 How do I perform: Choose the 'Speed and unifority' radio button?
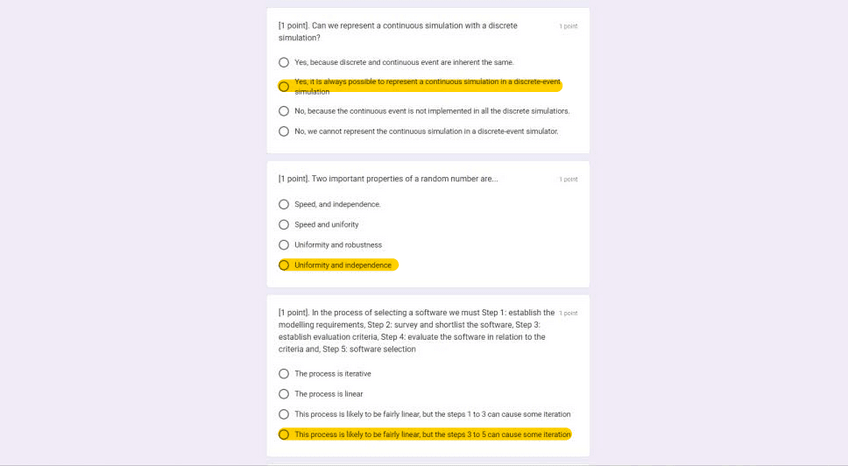(x=284, y=224)
